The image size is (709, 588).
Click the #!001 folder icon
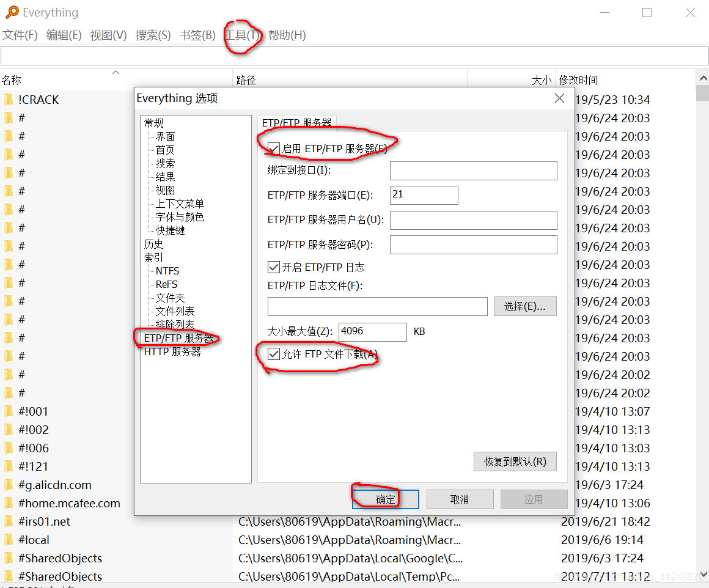[9, 411]
